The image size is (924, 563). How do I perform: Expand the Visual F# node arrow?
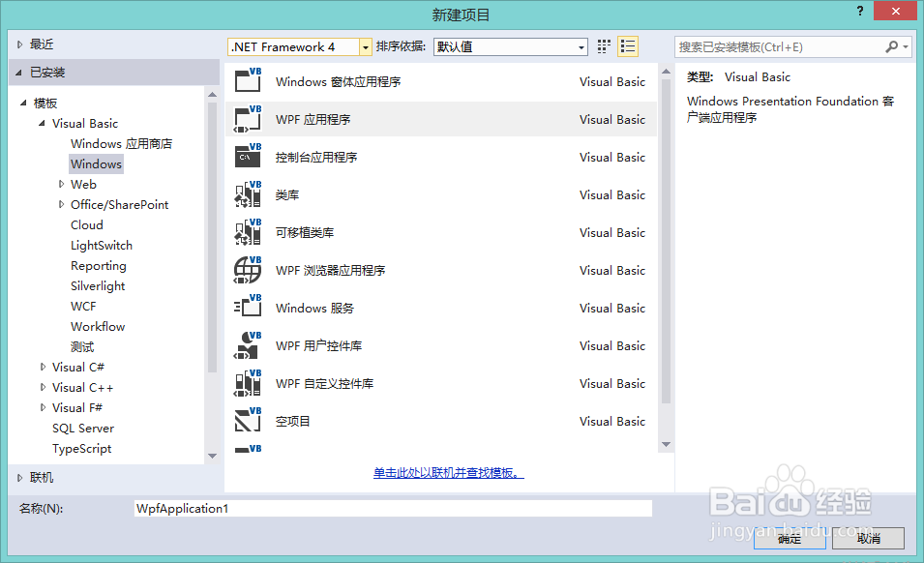point(43,407)
